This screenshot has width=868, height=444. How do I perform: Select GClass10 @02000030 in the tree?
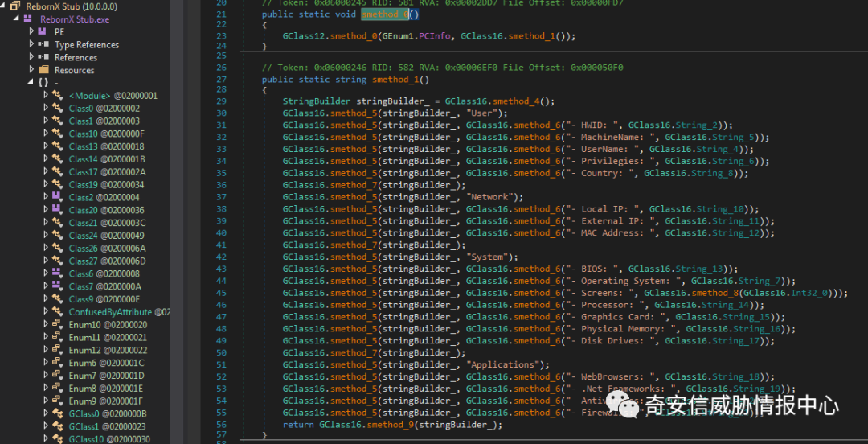(109, 439)
